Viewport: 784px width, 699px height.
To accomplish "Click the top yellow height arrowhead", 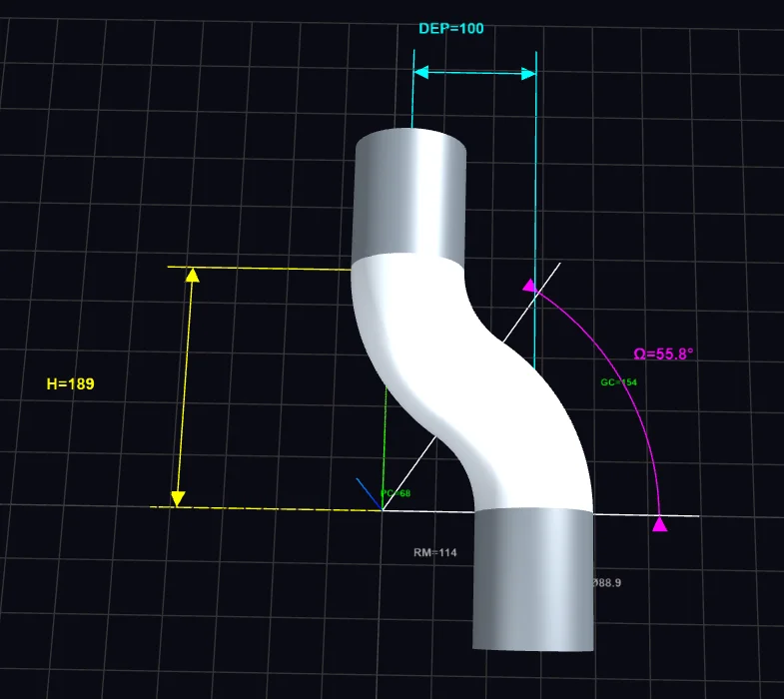I will coord(193,275).
